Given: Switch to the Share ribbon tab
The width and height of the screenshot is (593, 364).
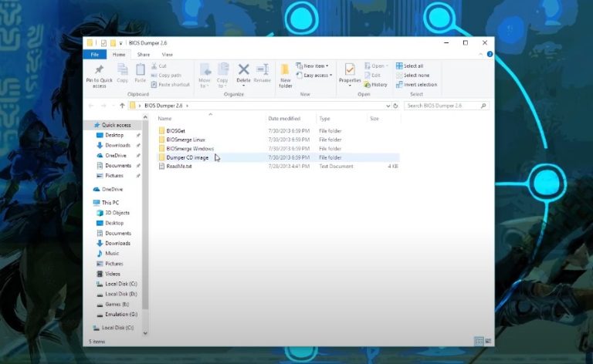Looking at the screenshot, I should (144, 55).
